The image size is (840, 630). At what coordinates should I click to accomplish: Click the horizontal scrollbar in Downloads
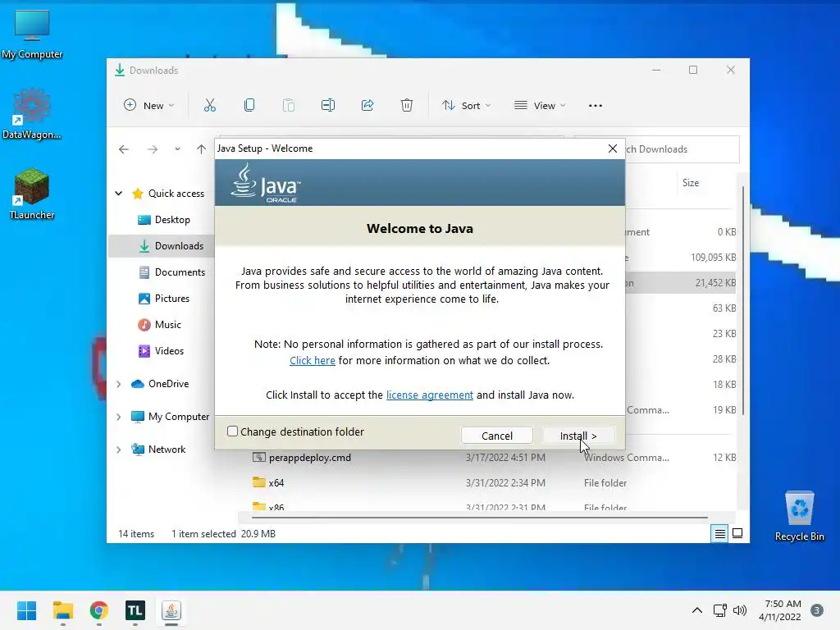pos(479,518)
